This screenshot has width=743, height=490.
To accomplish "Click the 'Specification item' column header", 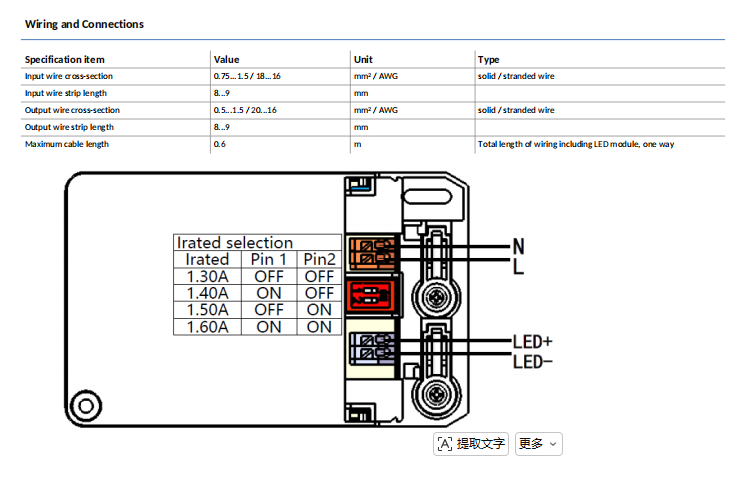I will pos(64,59).
